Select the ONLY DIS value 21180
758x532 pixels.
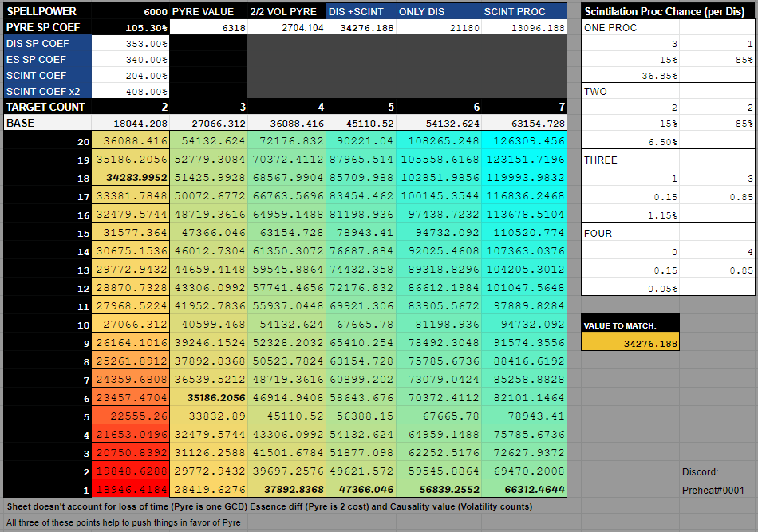439,28
